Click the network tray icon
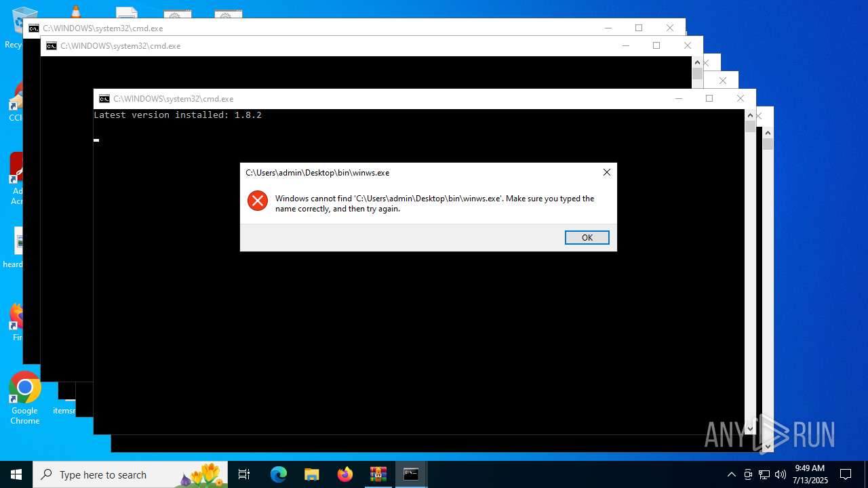The width and height of the screenshot is (868, 488). (x=764, y=474)
